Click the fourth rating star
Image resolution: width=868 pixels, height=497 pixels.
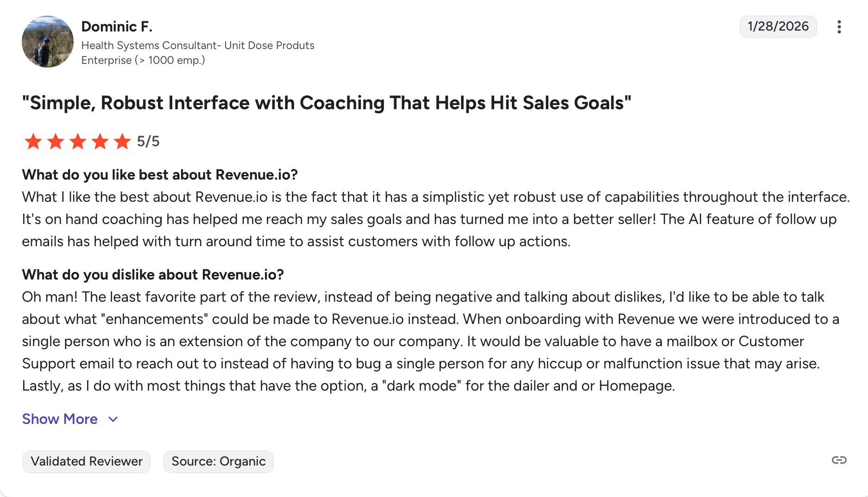tap(100, 142)
